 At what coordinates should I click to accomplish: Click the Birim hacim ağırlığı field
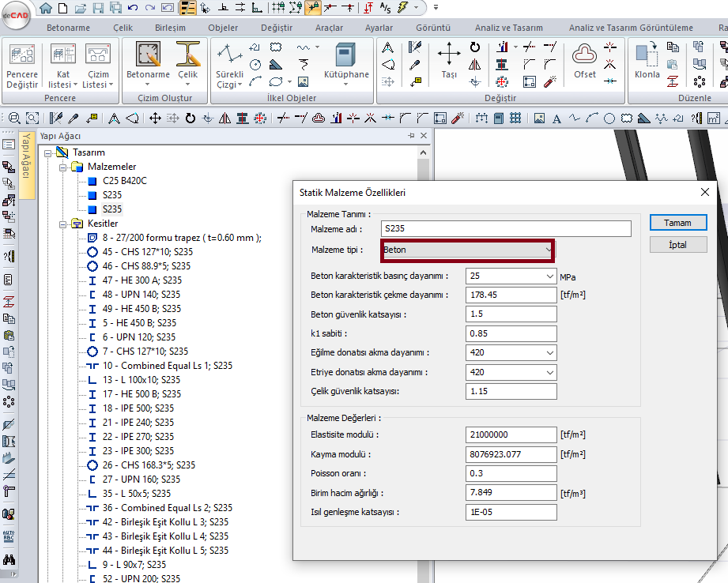(511, 492)
